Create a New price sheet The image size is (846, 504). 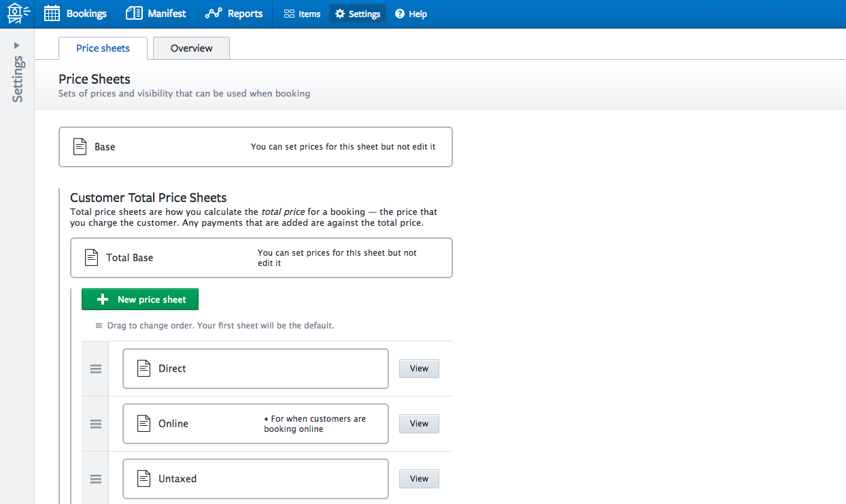140,299
